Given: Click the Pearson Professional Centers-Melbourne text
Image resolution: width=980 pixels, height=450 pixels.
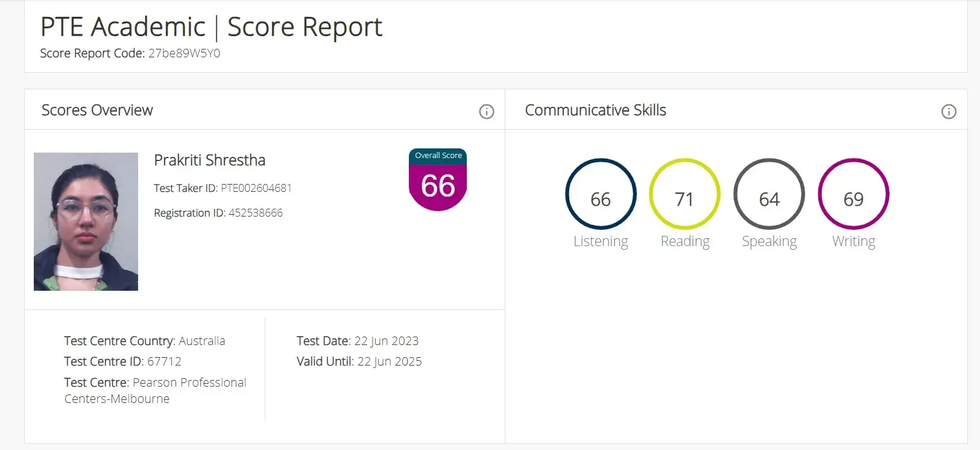Looking at the screenshot, I should (x=156, y=390).
